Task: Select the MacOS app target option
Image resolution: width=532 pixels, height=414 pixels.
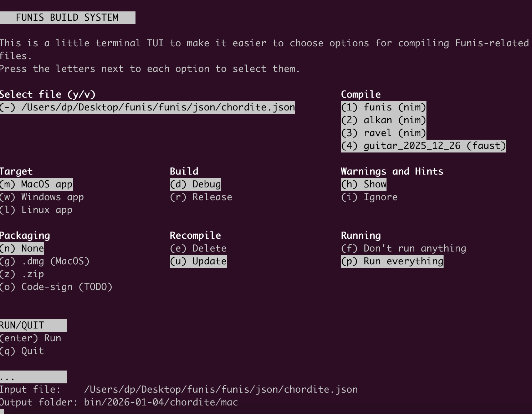Action: [x=36, y=184]
